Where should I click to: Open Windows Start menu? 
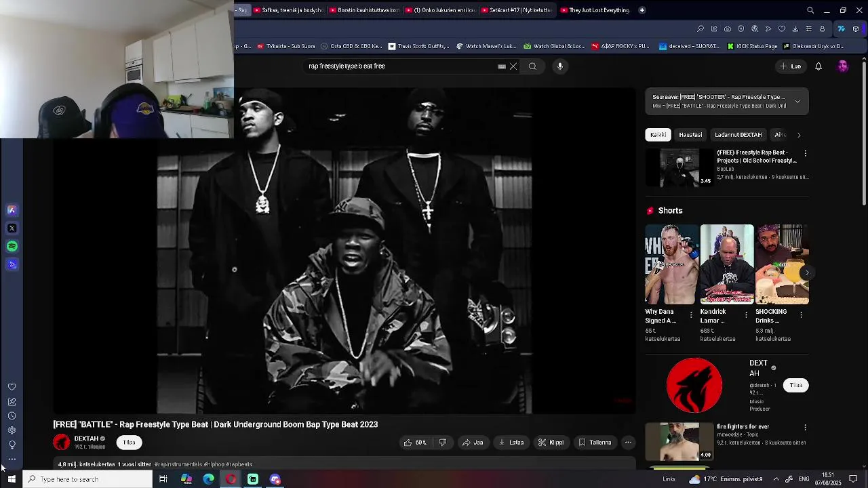pyautogui.click(x=12, y=479)
